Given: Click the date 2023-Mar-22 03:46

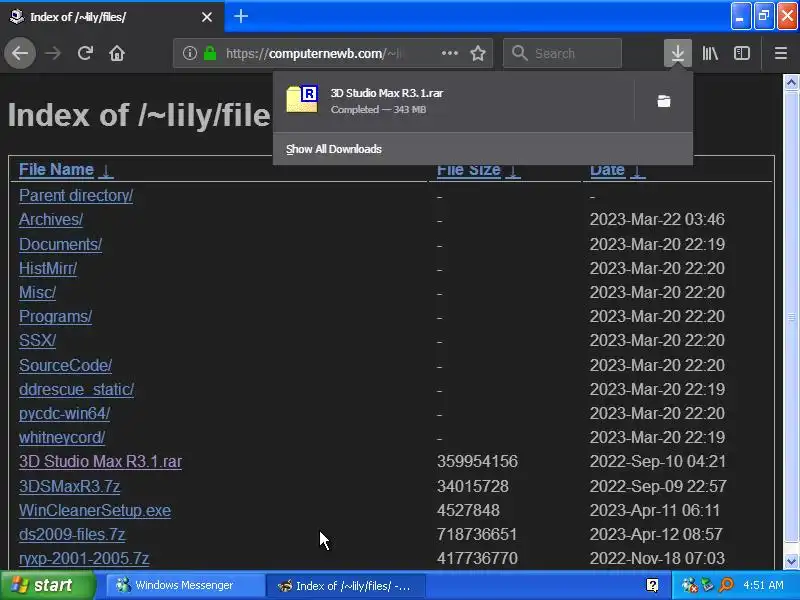Looking at the screenshot, I should [657, 219].
